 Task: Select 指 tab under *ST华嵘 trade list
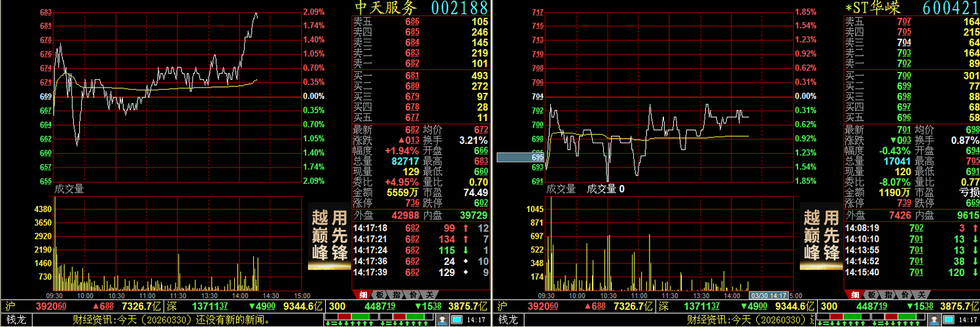[888, 295]
